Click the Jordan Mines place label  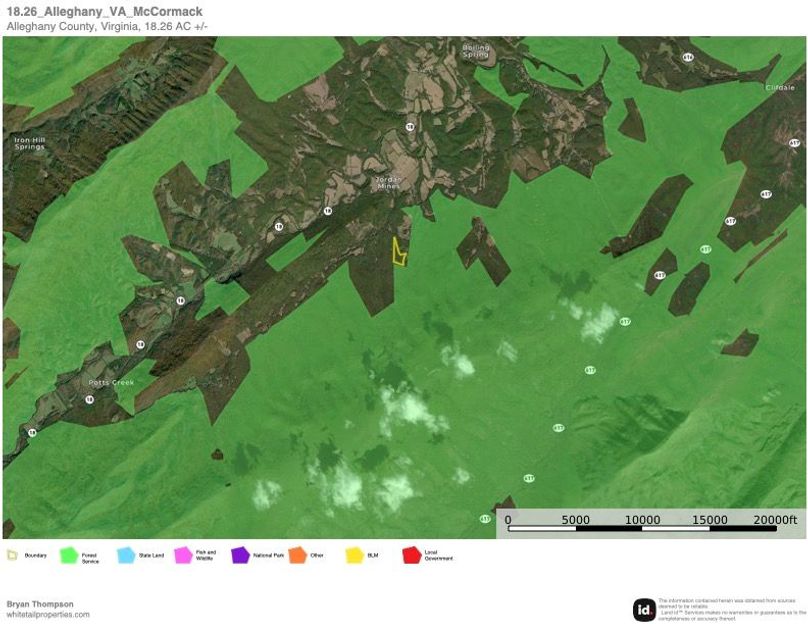click(388, 180)
